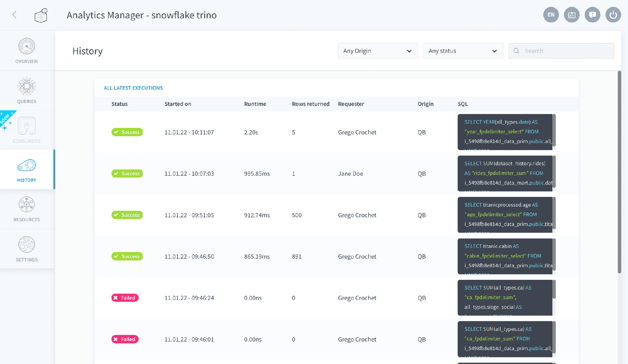Focus the Search input field

tap(561, 51)
